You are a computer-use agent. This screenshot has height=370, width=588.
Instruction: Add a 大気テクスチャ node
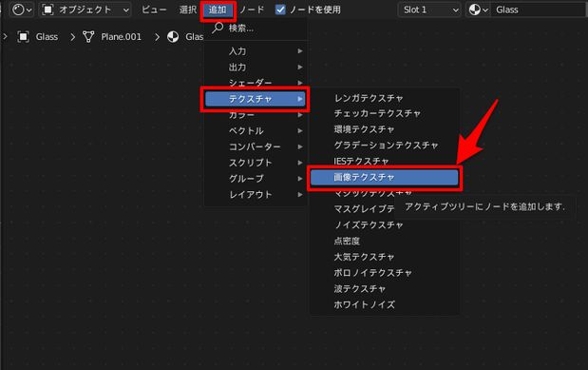click(x=385, y=257)
